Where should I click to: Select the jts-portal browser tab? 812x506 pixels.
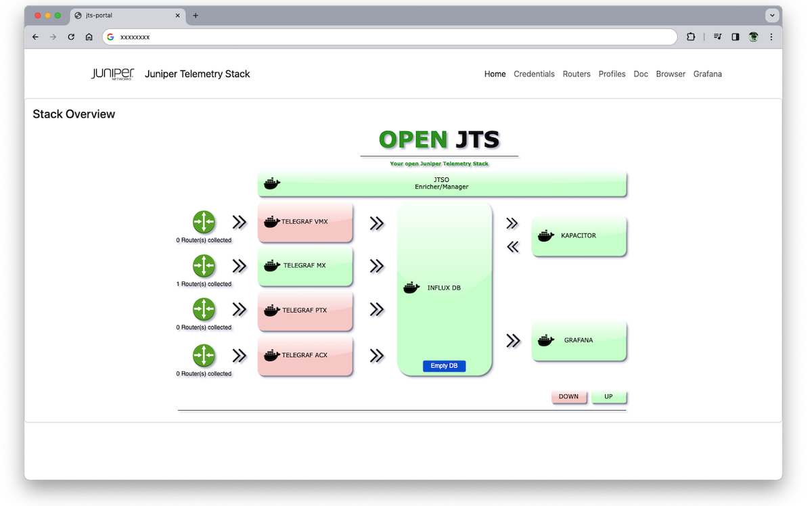[126, 16]
